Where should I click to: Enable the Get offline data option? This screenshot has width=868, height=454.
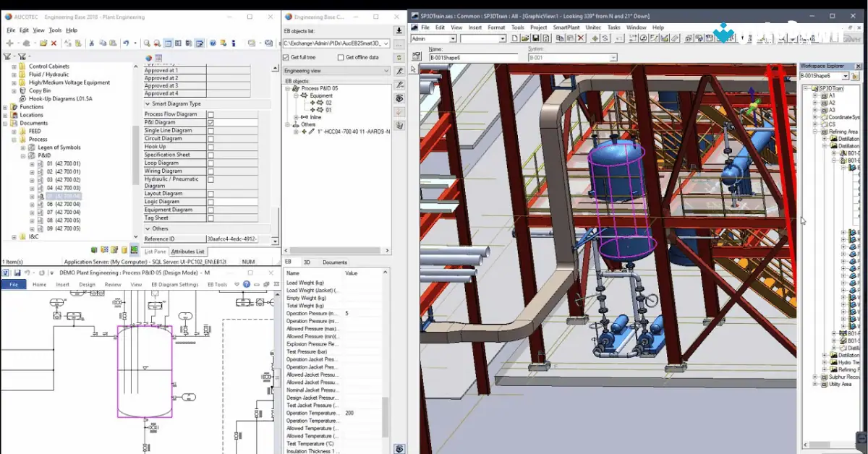point(341,57)
